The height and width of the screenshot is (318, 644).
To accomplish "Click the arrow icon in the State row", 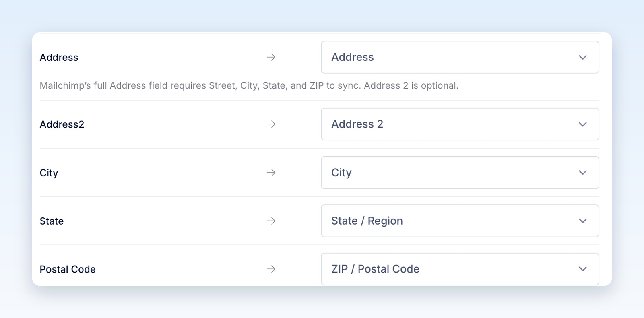I will pyautogui.click(x=271, y=221).
